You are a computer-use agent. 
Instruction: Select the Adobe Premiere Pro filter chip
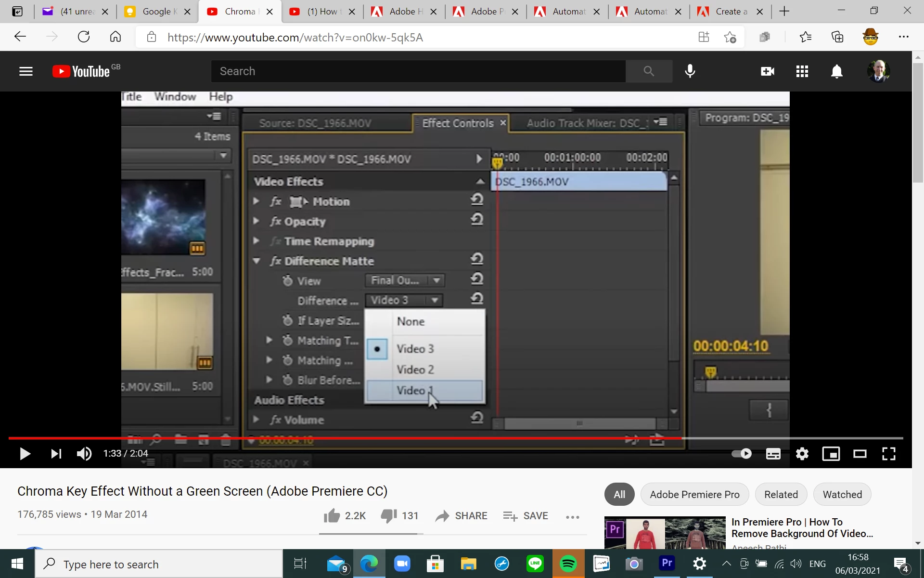(x=694, y=494)
